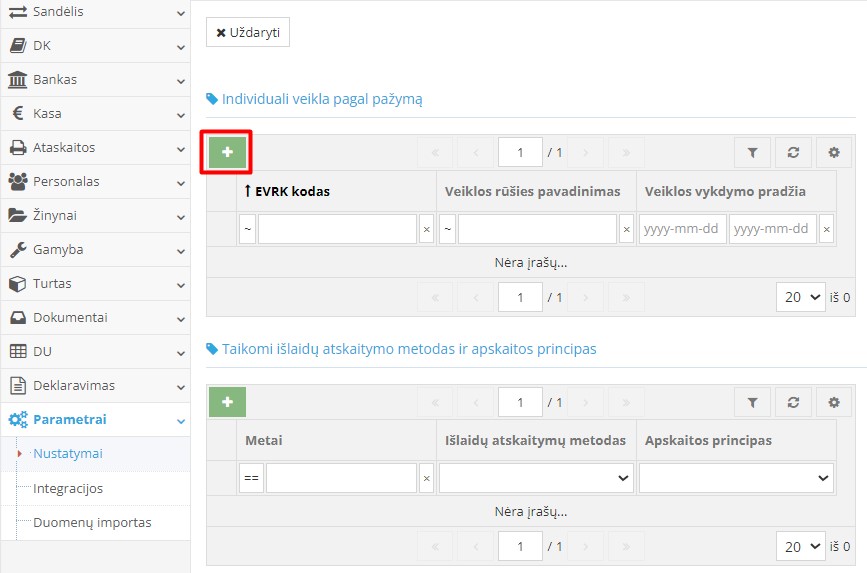Screen dimensions: 867x573
Task: Clear the EVRK kodas filter field
Action: pos(426,229)
